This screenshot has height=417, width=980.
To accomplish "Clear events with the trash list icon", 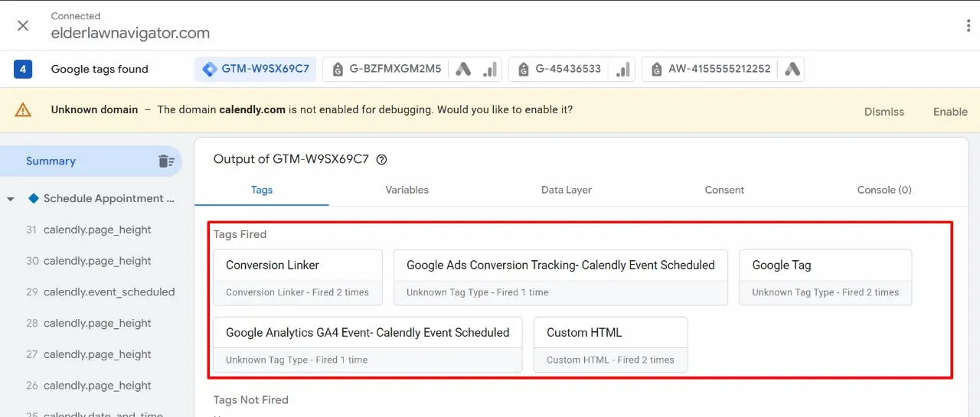I will point(166,161).
